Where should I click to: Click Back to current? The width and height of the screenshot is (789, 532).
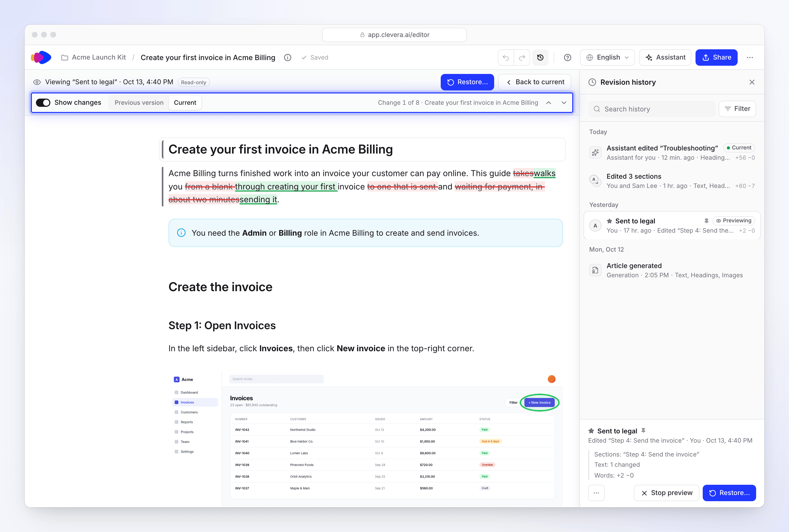535,82
